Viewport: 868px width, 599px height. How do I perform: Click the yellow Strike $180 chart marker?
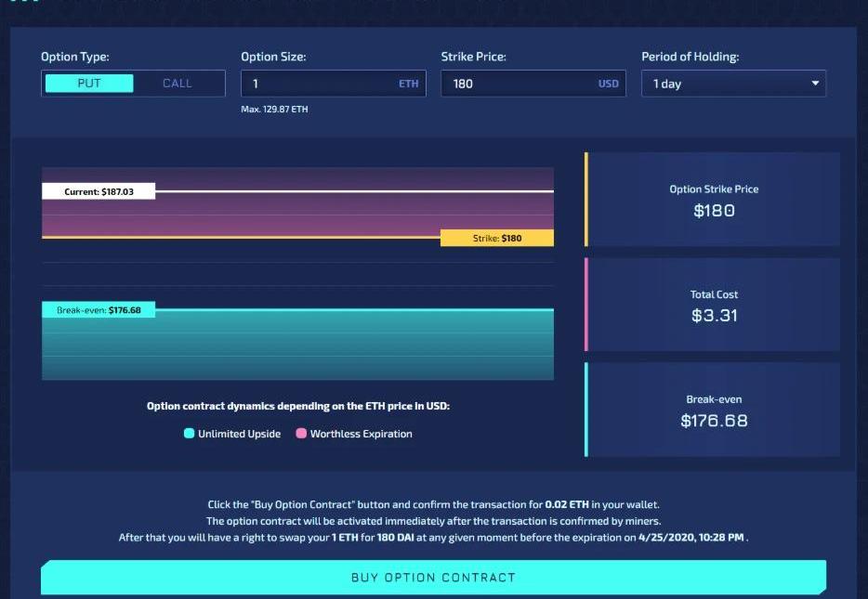(496, 238)
